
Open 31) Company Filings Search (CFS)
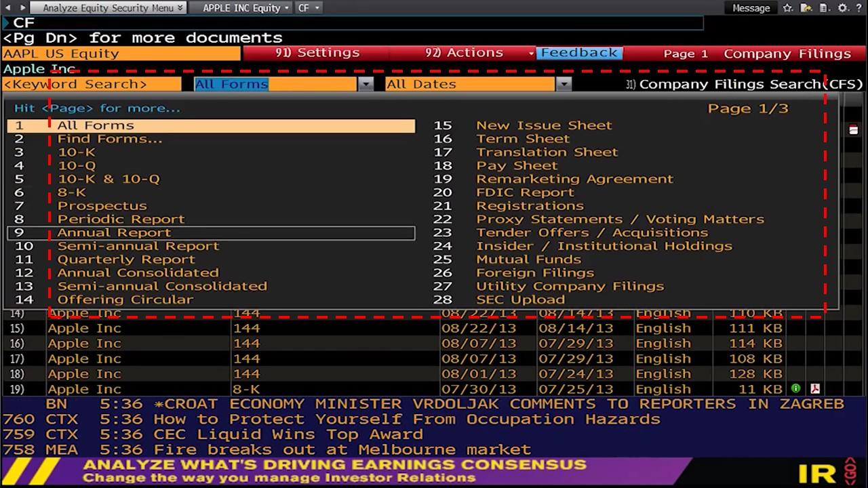click(744, 84)
